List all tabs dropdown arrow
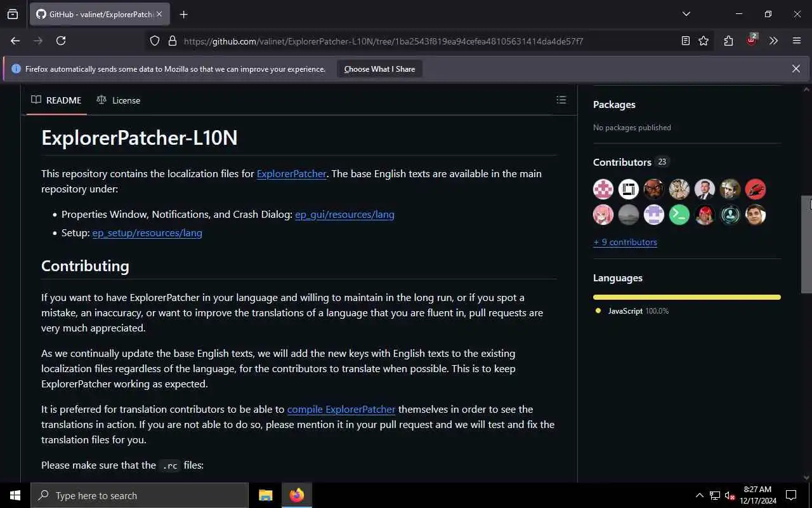This screenshot has height=508, width=812. (x=686, y=14)
